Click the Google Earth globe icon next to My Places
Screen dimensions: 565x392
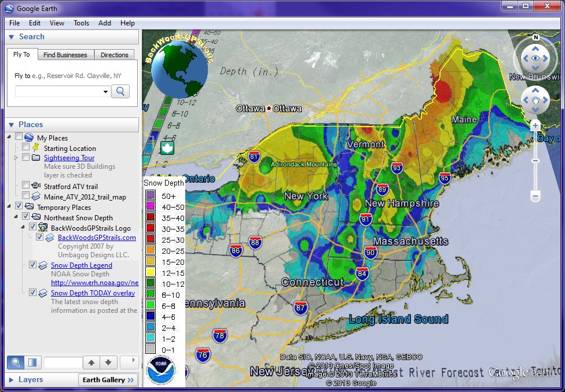(x=29, y=138)
